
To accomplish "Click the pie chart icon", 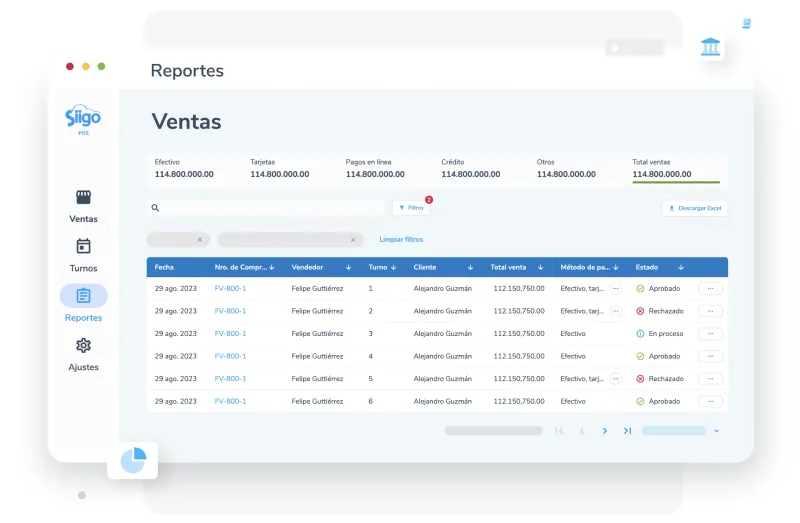I will coord(133,460).
